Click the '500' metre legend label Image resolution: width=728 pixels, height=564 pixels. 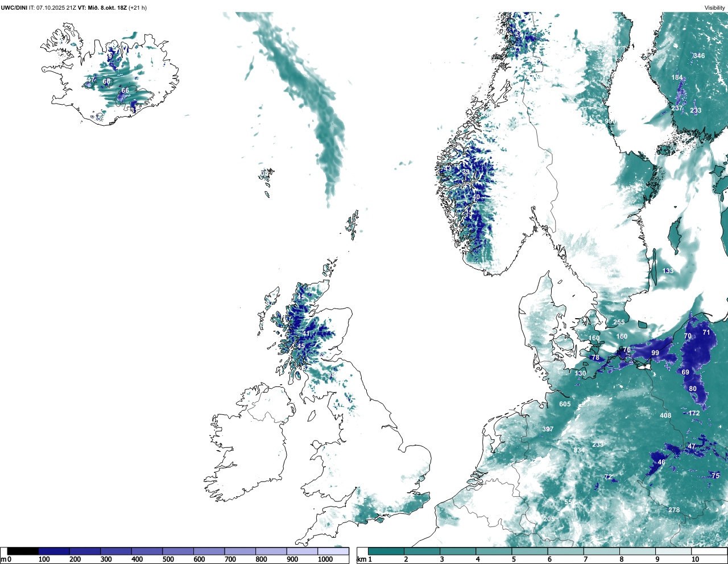(x=168, y=559)
